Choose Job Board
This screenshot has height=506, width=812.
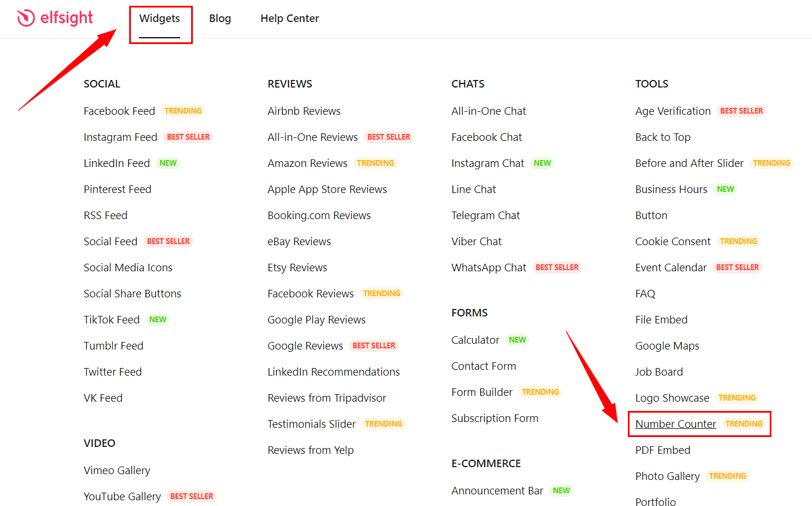click(x=659, y=372)
